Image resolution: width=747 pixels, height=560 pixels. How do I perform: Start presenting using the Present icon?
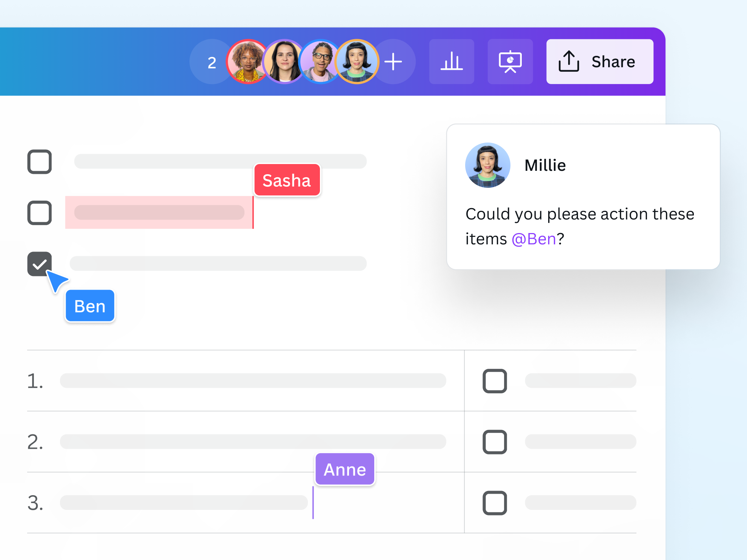point(510,61)
